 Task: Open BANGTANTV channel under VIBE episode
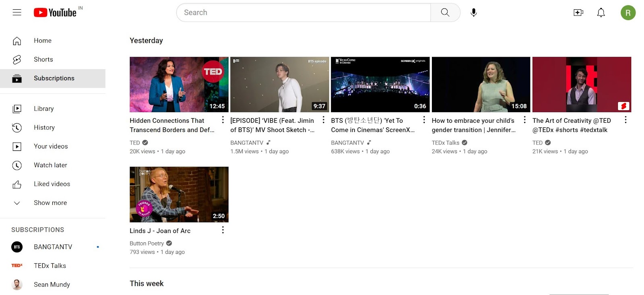point(247,143)
